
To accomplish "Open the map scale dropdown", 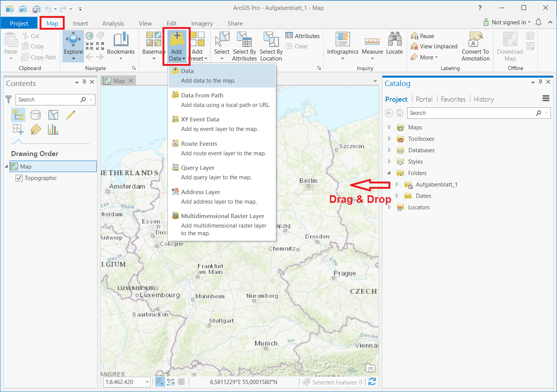I will (x=147, y=382).
